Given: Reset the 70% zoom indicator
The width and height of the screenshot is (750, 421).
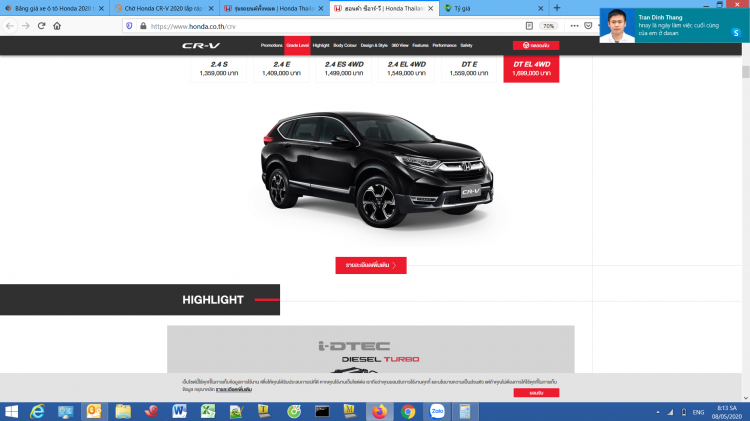Looking at the screenshot, I should (549, 26).
